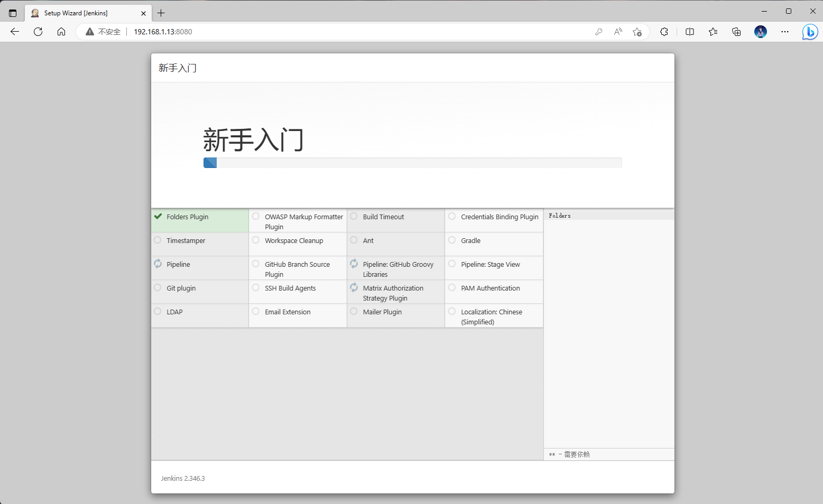Click the Build Timeout label
This screenshot has width=823, height=504.
pyautogui.click(x=383, y=217)
